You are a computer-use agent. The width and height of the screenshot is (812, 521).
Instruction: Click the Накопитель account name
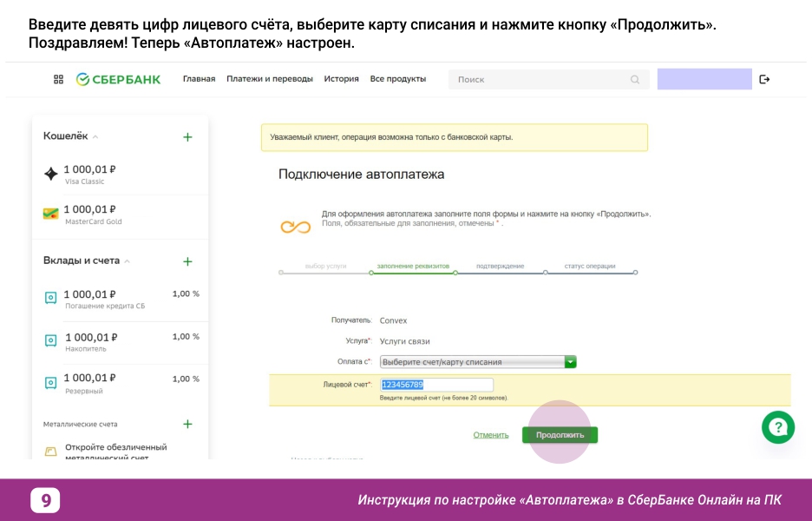pyautogui.click(x=85, y=349)
